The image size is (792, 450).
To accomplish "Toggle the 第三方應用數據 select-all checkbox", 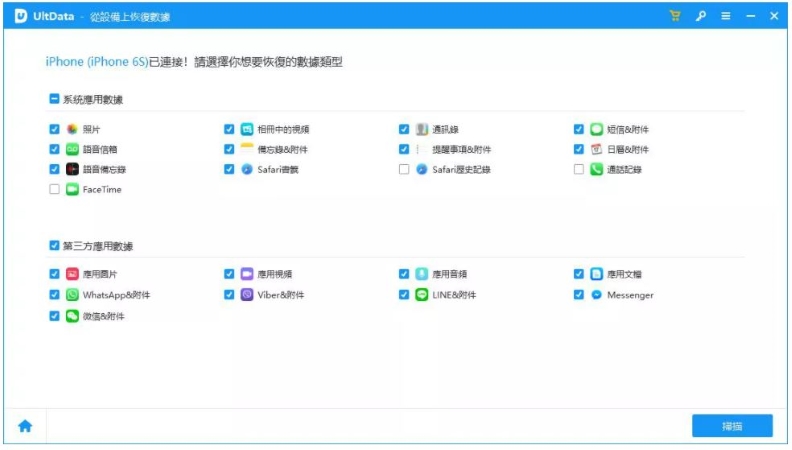I will tap(54, 245).
